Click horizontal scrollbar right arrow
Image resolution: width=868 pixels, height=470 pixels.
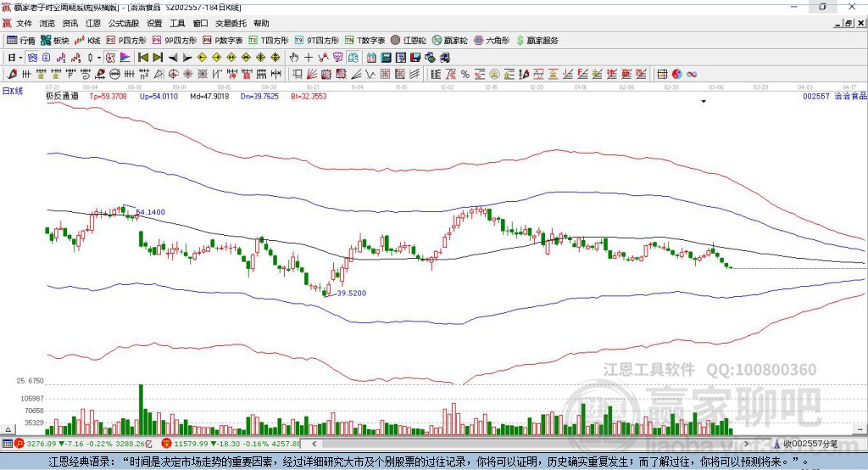746,444
